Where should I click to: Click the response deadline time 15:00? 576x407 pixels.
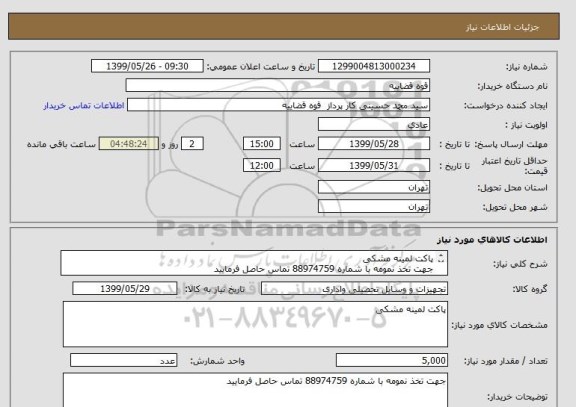262,144
